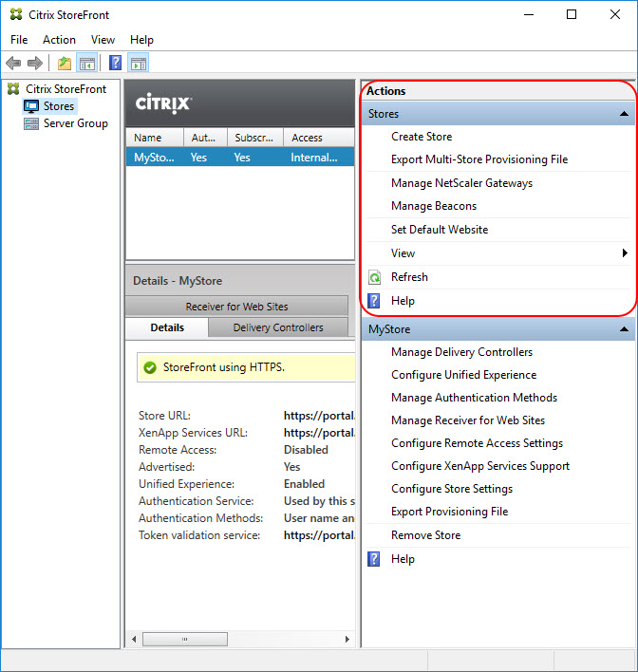Click Set Default Website action
638x672 pixels.
point(440,230)
